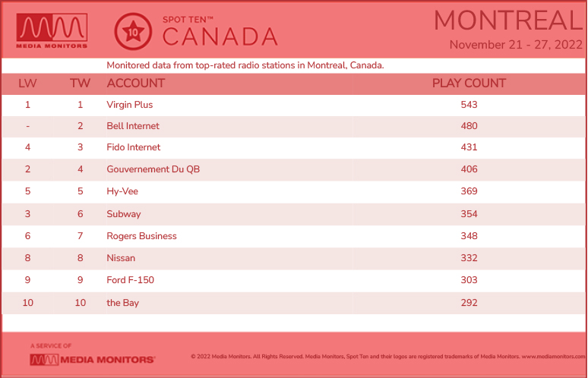Image resolution: width=588 pixels, height=378 pixels.
Task: Click the Bay account entry
Action: coord(122,303)
